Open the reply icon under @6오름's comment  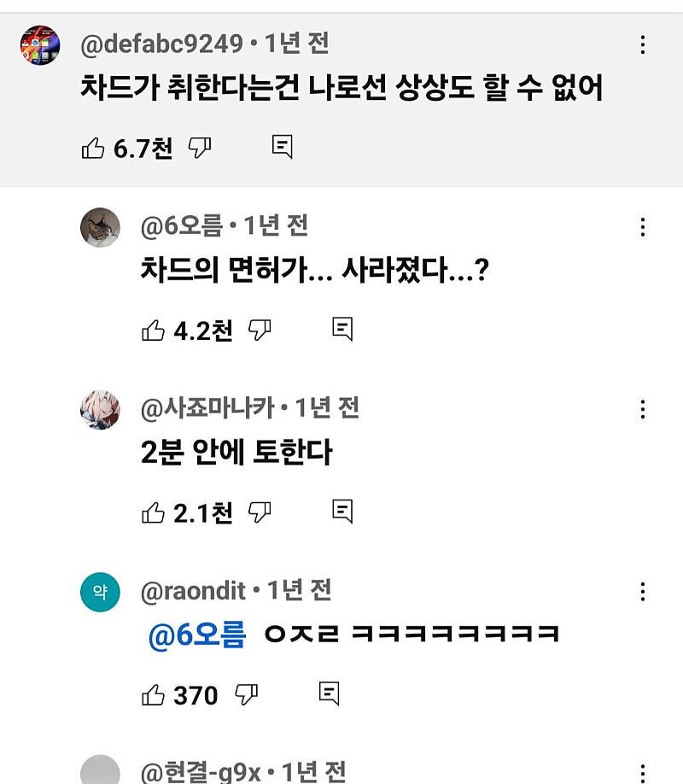tap(344, 329)
